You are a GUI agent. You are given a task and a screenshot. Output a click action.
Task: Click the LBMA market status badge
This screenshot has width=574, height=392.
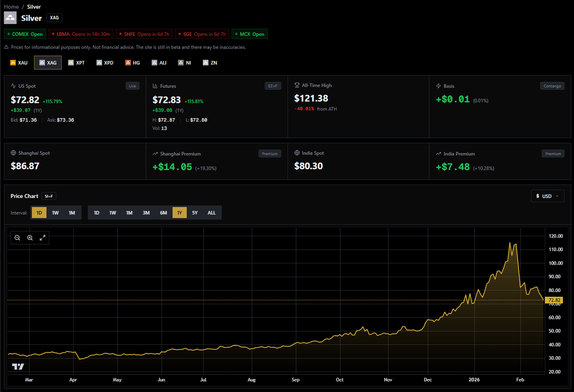tap(81, 34)
